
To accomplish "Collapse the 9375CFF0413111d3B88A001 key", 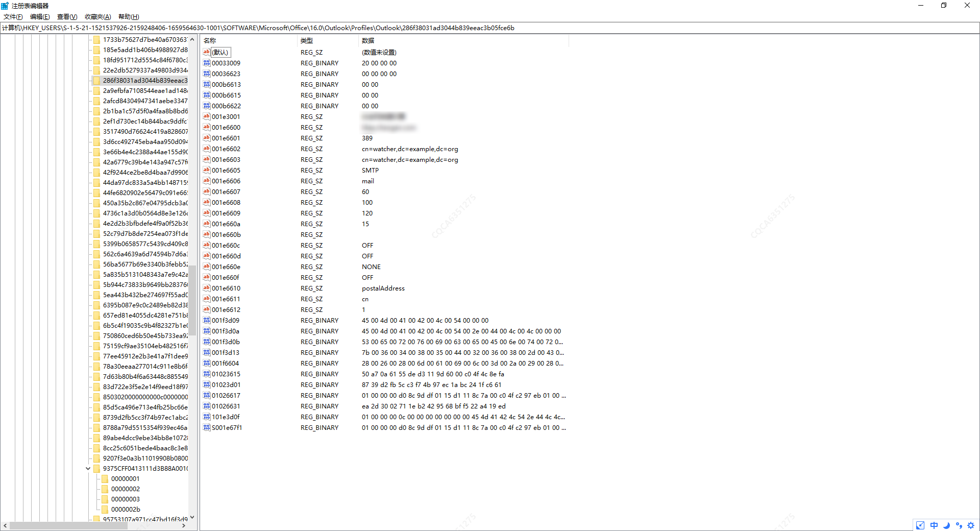I will 88,469.
